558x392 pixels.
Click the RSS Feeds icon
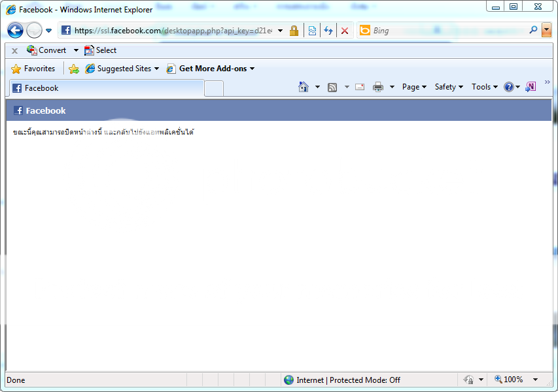(x=332, y=87)
